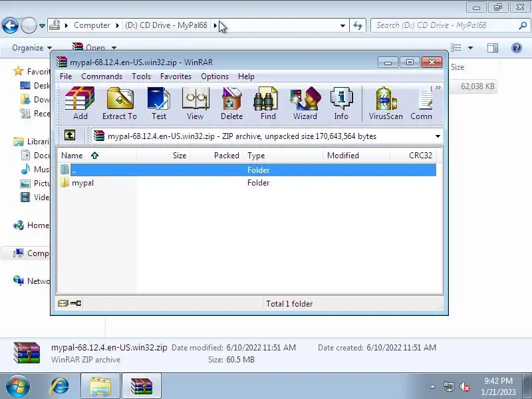Show archive Info
The height and width of the screenshot is (399, 532).
point(341,104)
